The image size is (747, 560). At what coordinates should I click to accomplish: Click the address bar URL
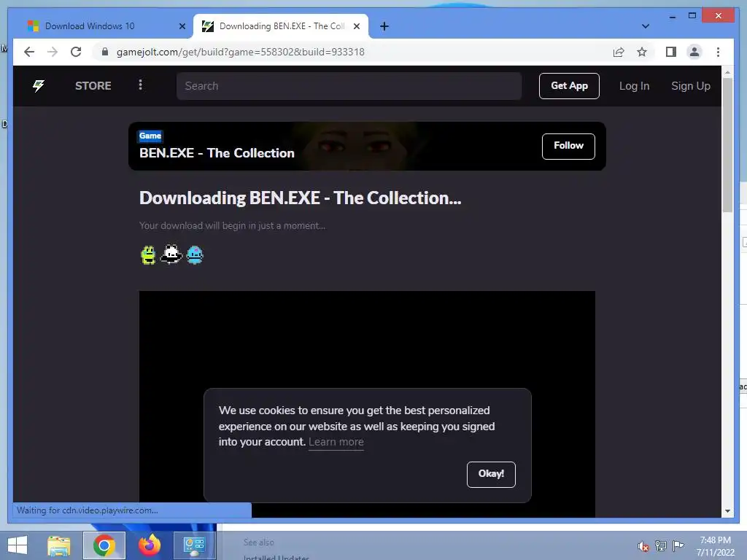240,52
